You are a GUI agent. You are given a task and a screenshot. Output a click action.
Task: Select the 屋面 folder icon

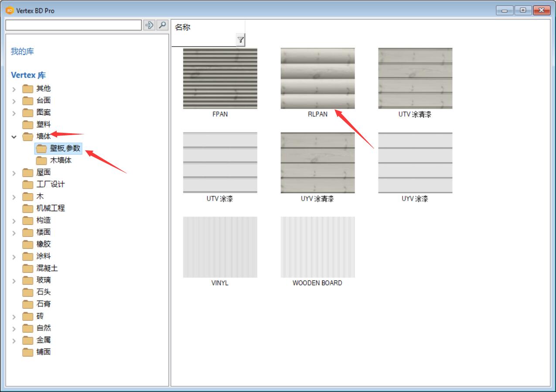pyautogui.click(x=28, y=172)
